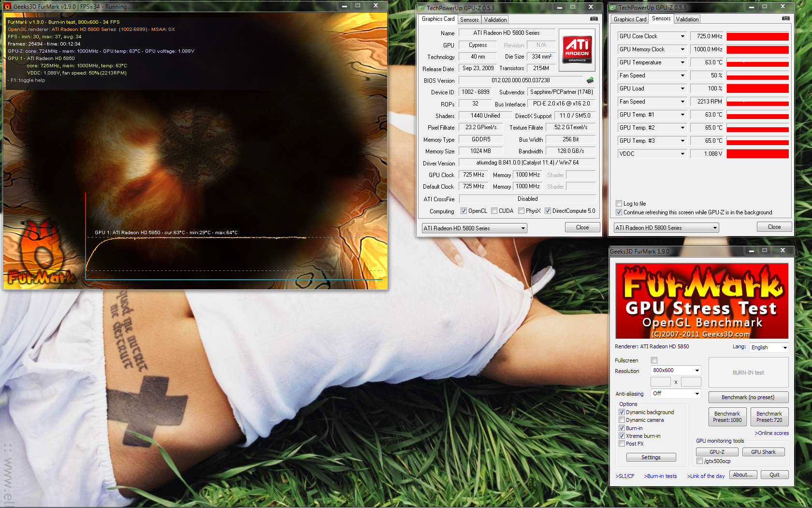The width and height of the screenshot is (812, 508).
Task: Maximize the FurMark render window
Action: 358,6
